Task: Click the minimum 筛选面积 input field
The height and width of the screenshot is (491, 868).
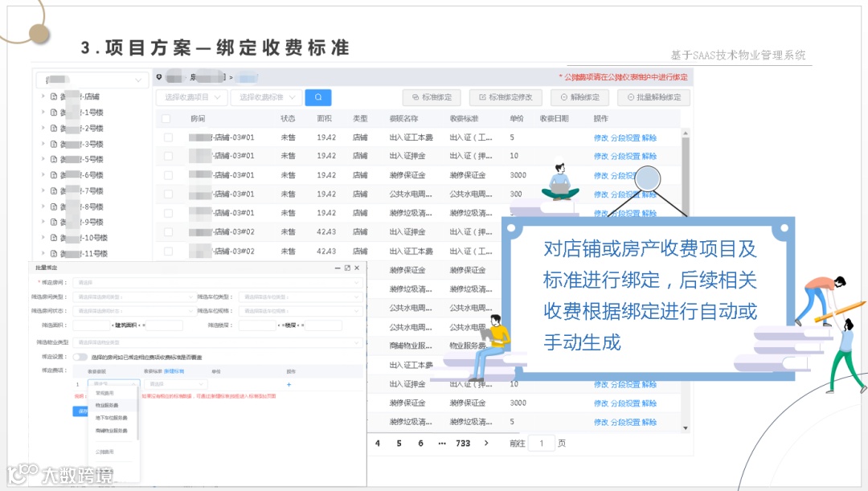Action: (x=92, y=325)
